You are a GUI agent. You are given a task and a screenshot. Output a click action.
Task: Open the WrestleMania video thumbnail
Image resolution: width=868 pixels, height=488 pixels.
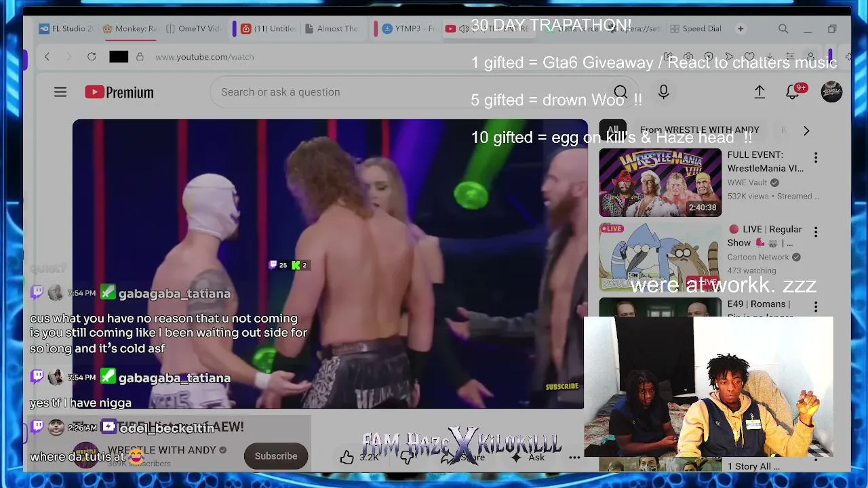(x=660, y=182)
